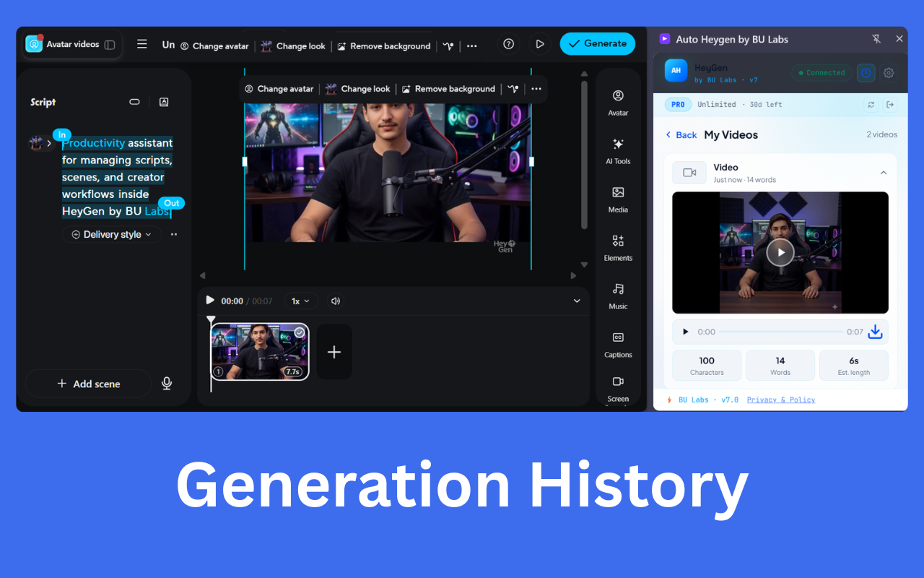
Task: Click the script text box
Action: (117, 177)
